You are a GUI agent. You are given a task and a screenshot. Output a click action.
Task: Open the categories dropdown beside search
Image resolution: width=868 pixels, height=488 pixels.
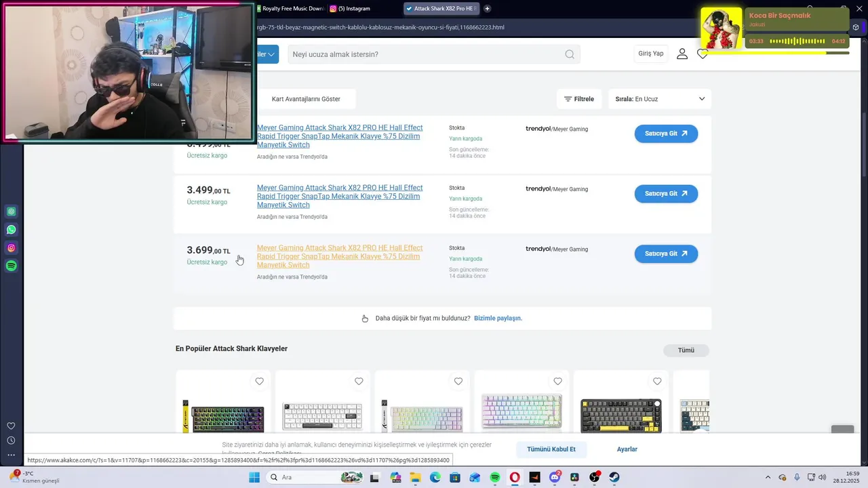268,54
